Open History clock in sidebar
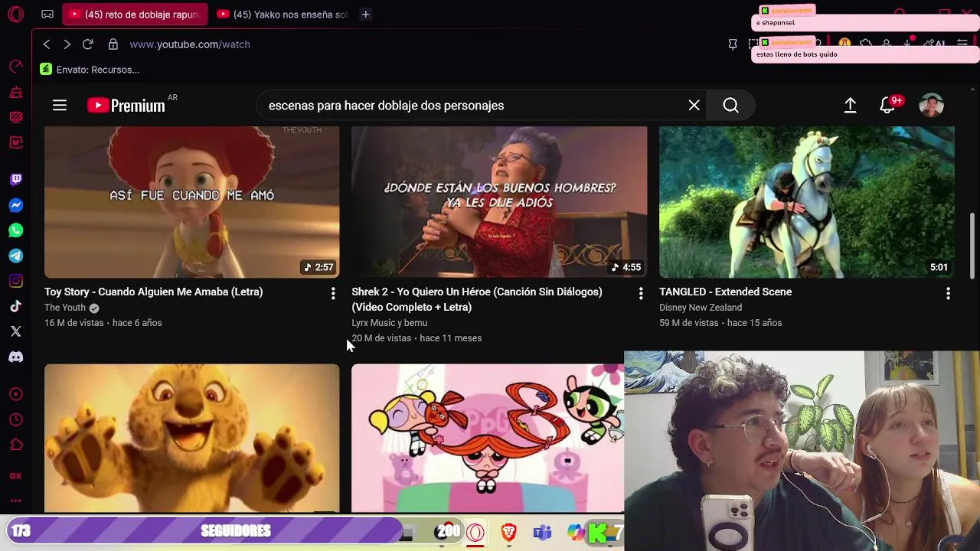This screenshot has height=551, width=980. coord(16,419)
